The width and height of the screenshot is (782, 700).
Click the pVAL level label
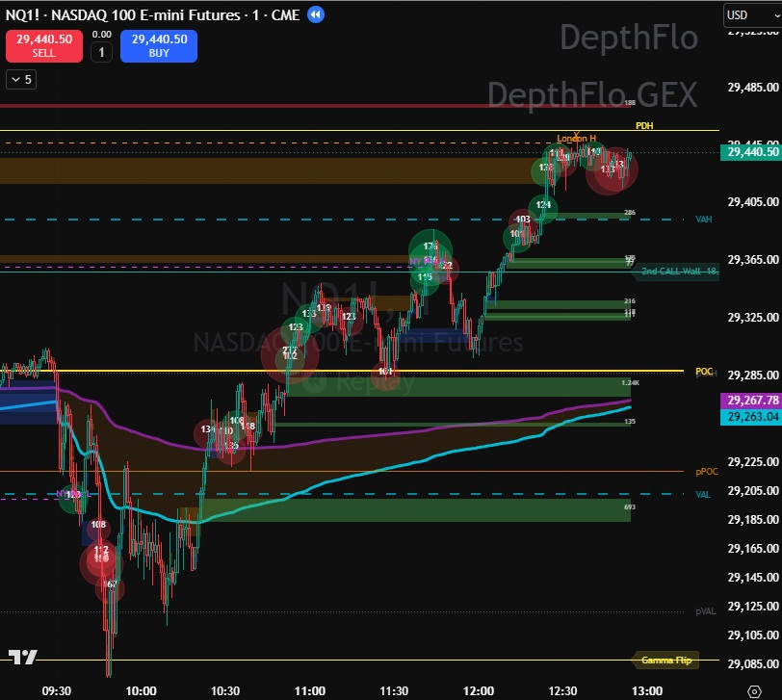pyautogui.click(x=706, y=611)
